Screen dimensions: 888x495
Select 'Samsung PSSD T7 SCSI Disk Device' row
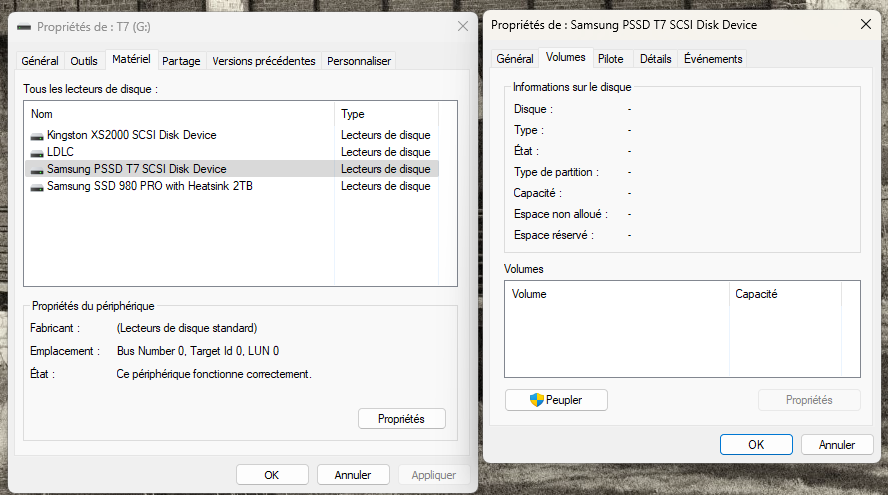[x=232, y=169]
